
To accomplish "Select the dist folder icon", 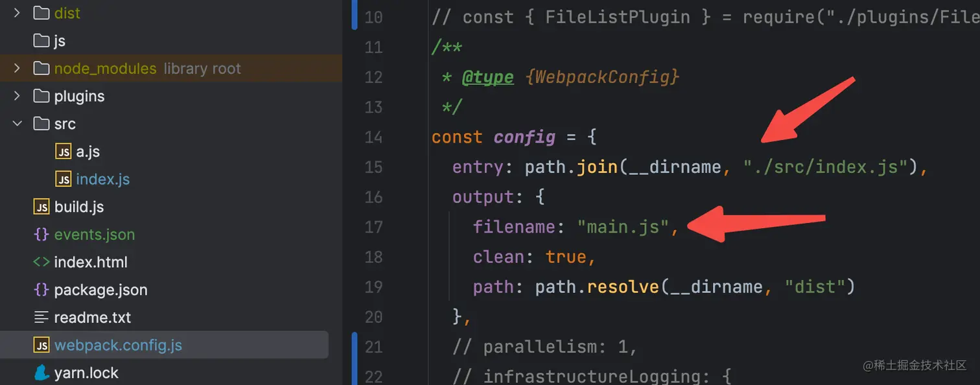I will (x=41, y=13).
